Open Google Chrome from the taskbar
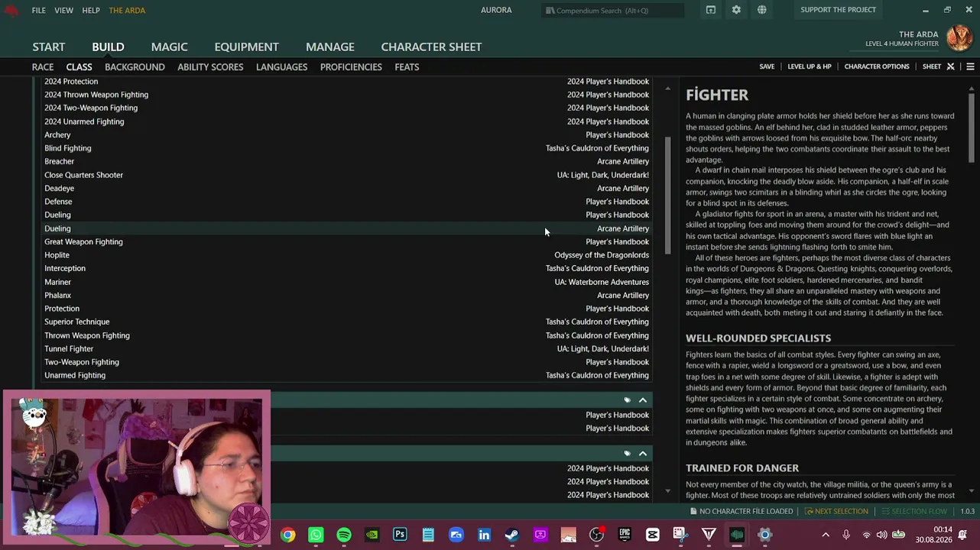 288,535
